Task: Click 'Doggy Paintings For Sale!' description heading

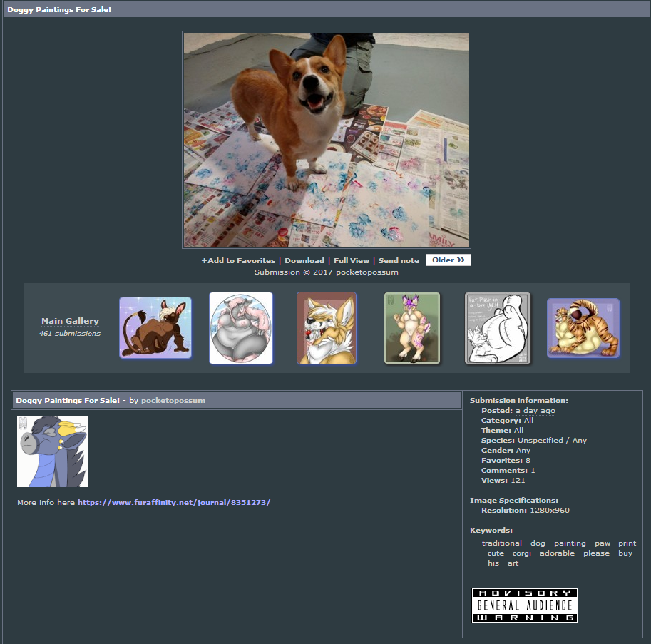Action: click(68, 401)
